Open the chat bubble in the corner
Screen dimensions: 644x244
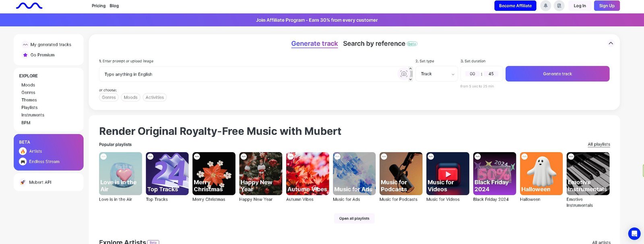(634, 233)
